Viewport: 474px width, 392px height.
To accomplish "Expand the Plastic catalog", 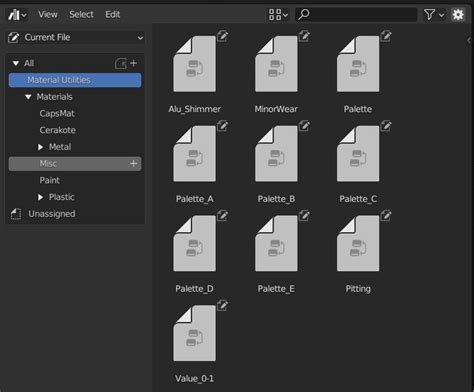I will pyautogui.click(x=40, y=197).
